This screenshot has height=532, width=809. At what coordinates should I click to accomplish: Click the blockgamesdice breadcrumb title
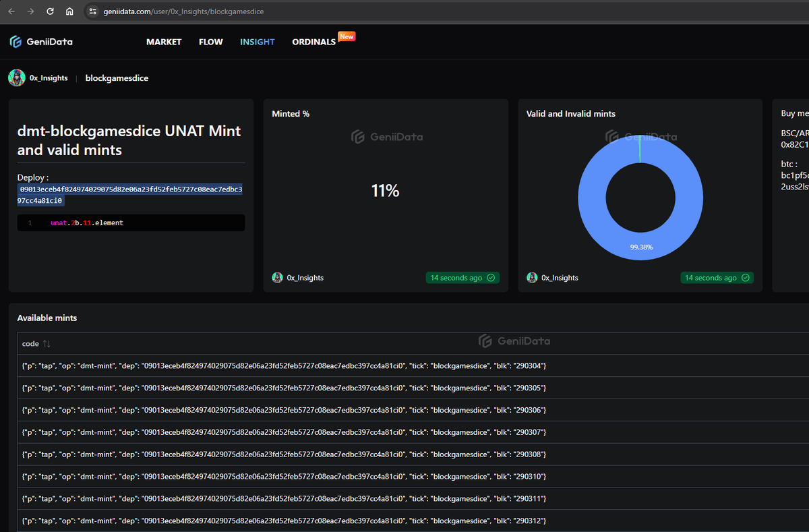pyautogui.click(x=117, y=78)
